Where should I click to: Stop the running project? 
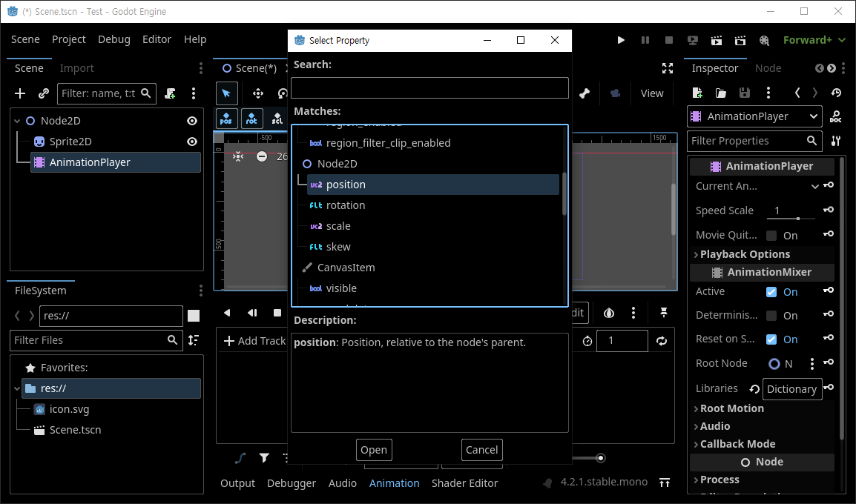click(x=669, y=40)
